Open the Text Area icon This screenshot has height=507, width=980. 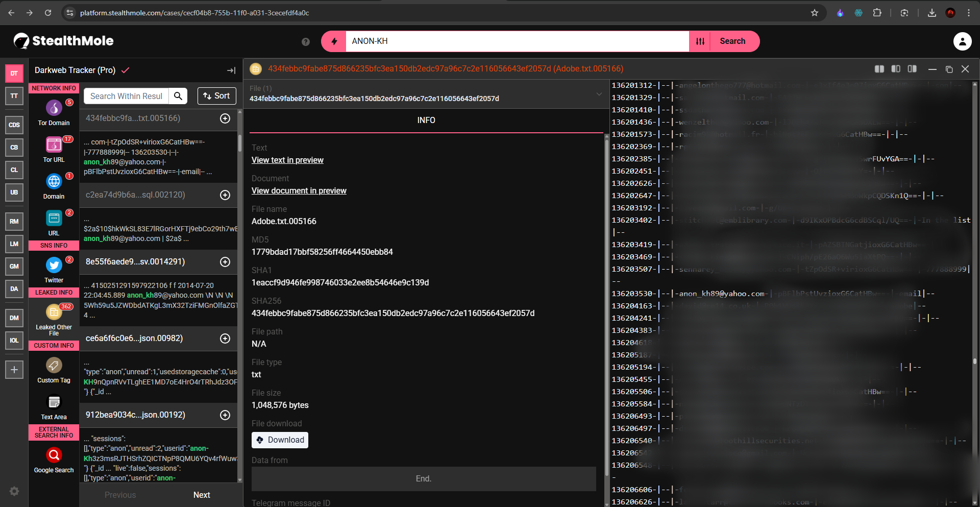54,402
